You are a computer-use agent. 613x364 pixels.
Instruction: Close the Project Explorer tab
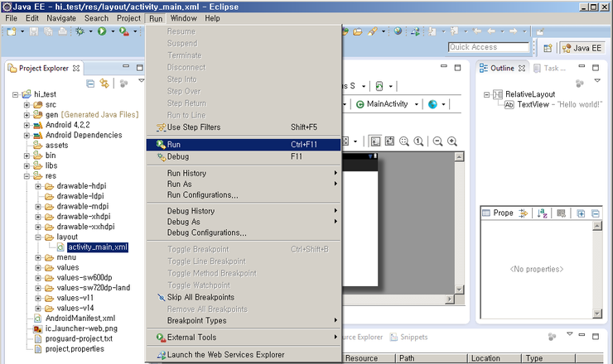(76, 68)
